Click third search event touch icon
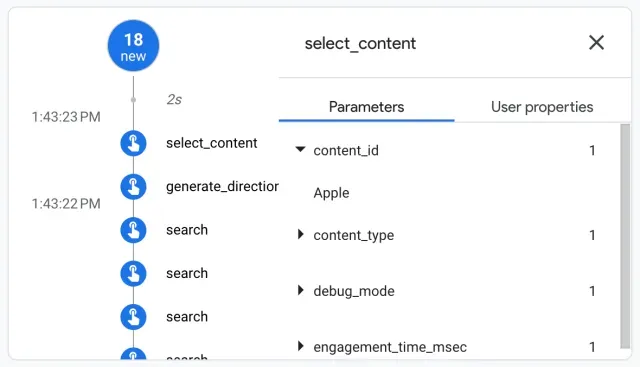Viewport: 640px width, 367px height. point(133,317)
